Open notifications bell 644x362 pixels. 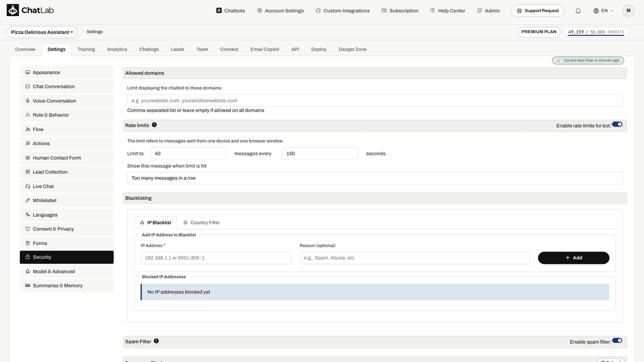(x=578, y=11)
